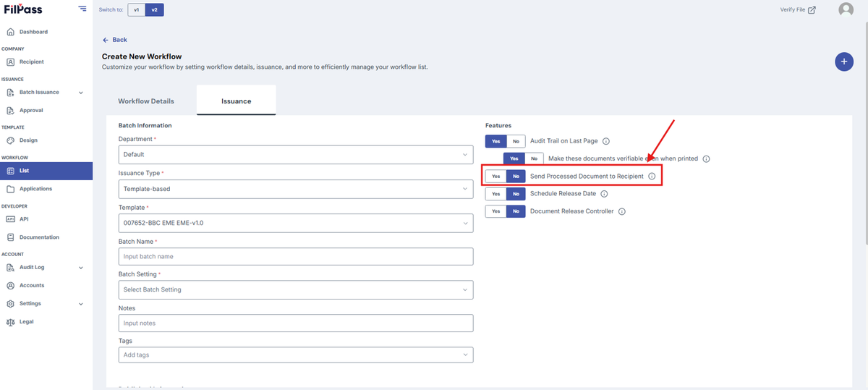The image size is (868, 390).
Task: Click the Batch Issuance document icon
Action: coord(11,93)
